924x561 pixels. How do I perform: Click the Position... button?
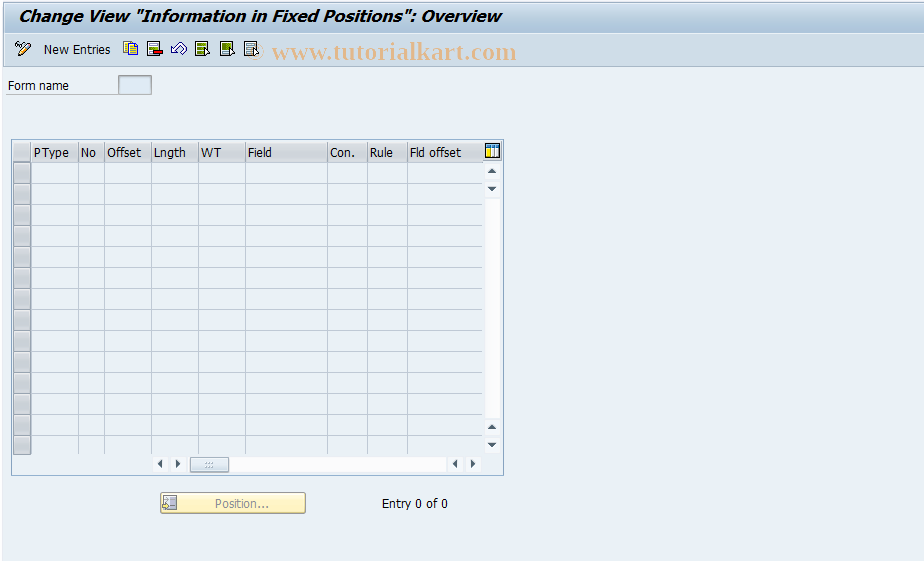click(233, 503)
